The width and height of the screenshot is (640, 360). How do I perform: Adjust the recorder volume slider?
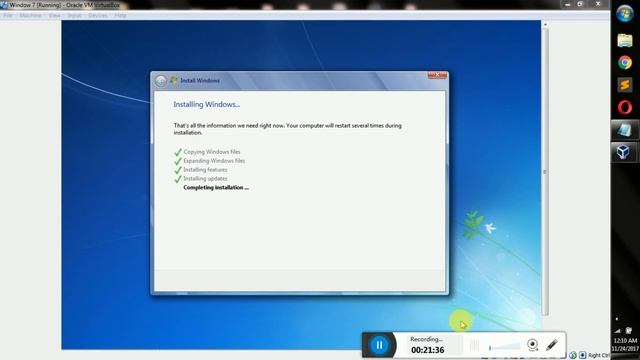[504, 347]
